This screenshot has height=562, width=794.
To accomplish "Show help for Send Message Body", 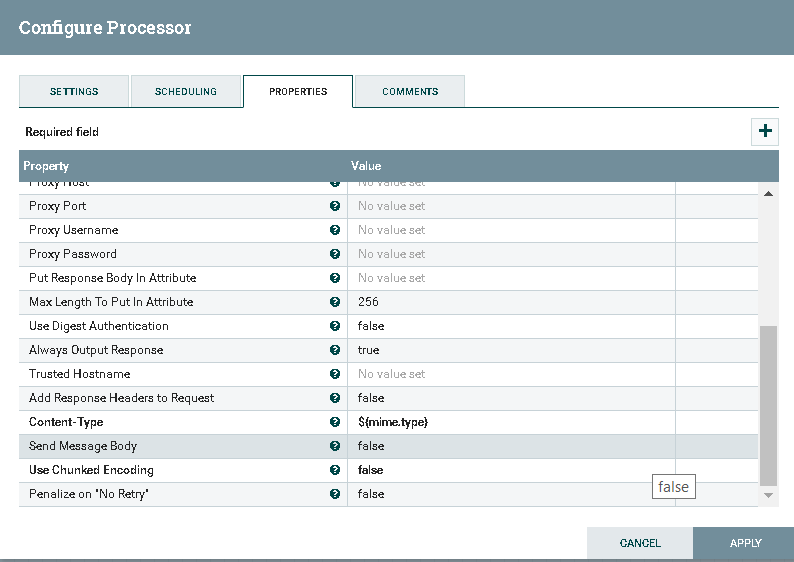I will pyautogui.click(x=335, y=446).
